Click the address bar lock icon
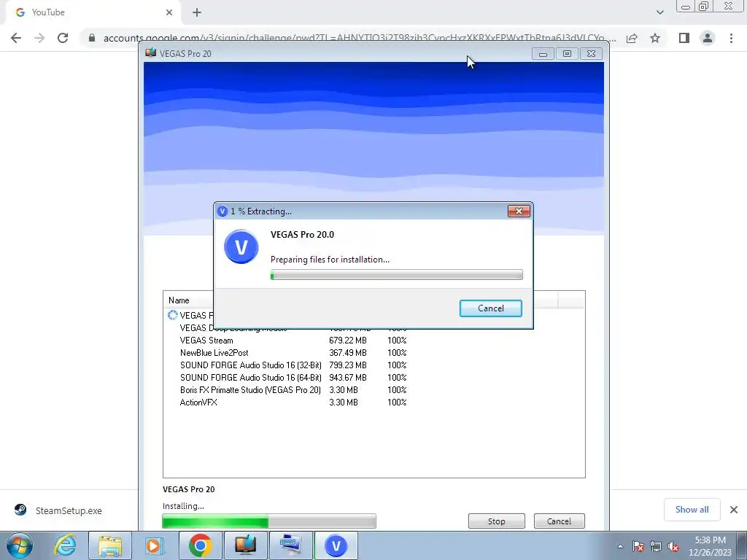 pos(92,38)
